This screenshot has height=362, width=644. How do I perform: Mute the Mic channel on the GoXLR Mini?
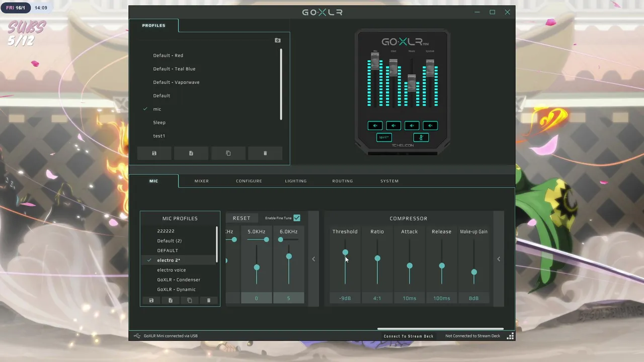tap(375, 126)
